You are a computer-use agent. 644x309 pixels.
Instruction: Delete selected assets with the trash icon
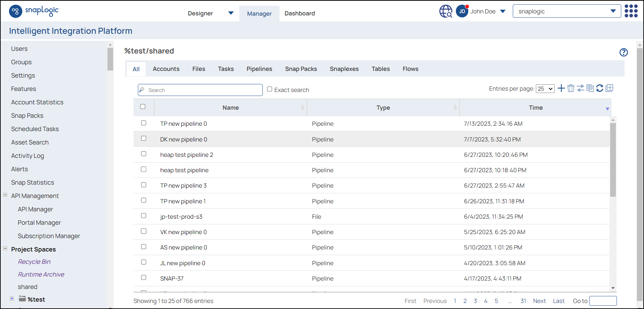point(571,88)
